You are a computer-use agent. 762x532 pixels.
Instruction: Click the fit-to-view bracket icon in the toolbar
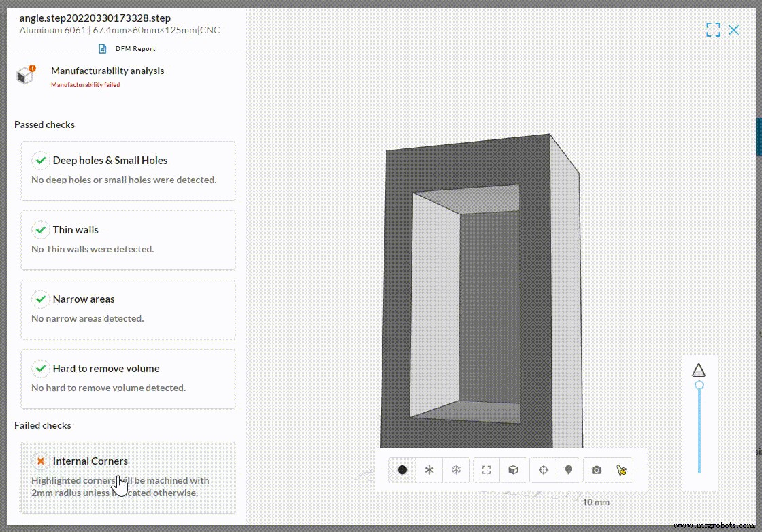(486, 470)
